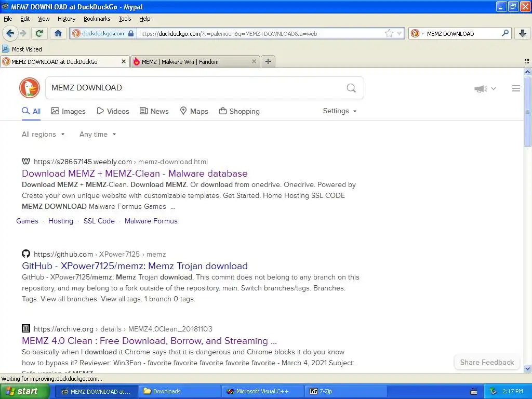The width and height of the screenshot is (532, 399).
Task: Open a new tab with the plus button
Action: click(268, 61)
